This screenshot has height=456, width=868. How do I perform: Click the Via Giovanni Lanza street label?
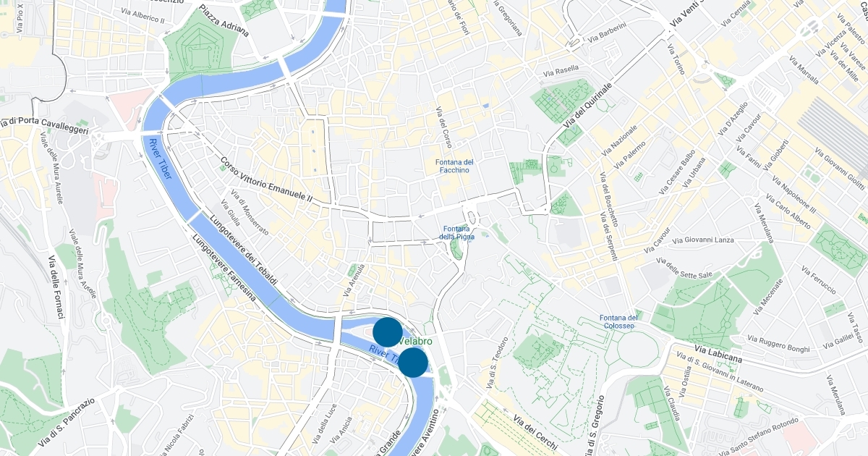(703, 240)
